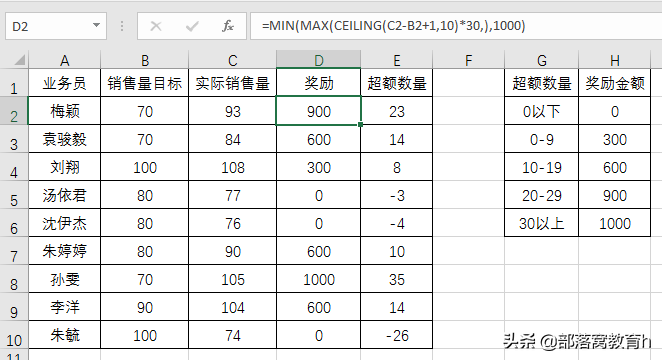This screenshot has width=662, height=360.
Task: Click cell C4 with value 108
Action: tap(233, 167)
